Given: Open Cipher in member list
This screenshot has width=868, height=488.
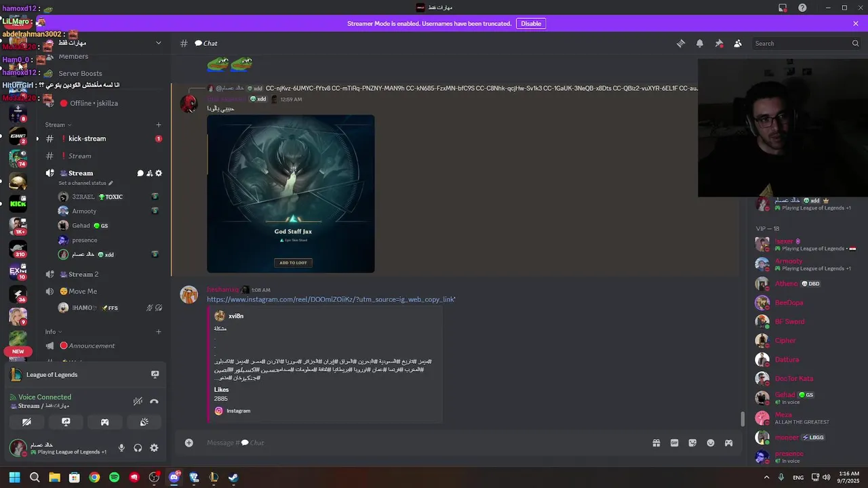Looking at the screenshot, I should pyautogui.click(x=785, y=340).
